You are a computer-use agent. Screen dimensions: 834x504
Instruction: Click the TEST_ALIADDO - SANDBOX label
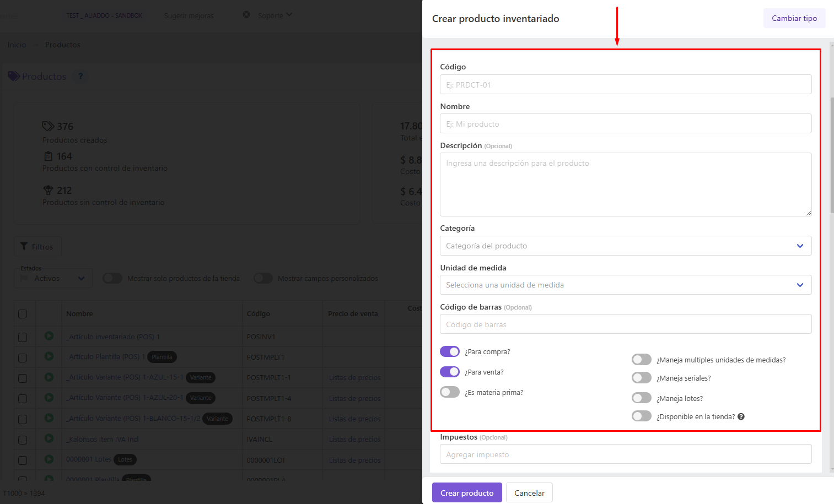pos(104,15)
